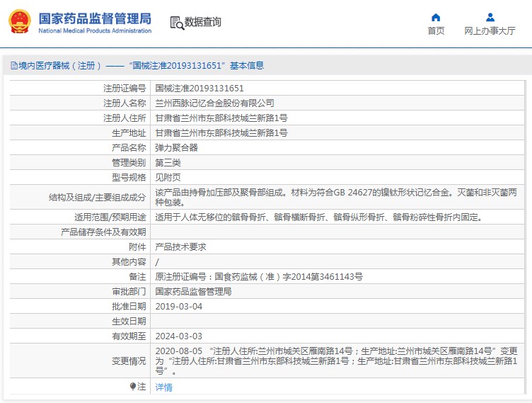Click the 备注 row label
Image resolution: width=532 pixels, height=403 pixels.
point(137,277)
